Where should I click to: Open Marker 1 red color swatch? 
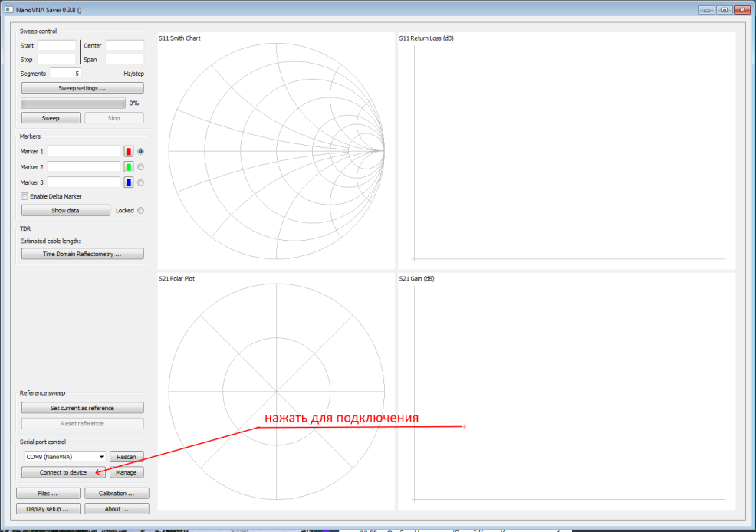[x=129, y=151]
